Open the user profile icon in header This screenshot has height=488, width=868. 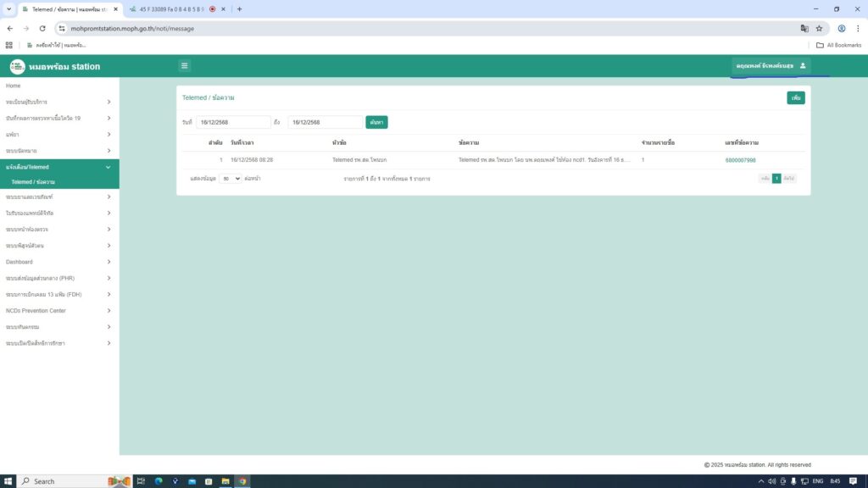pos(803,66)
